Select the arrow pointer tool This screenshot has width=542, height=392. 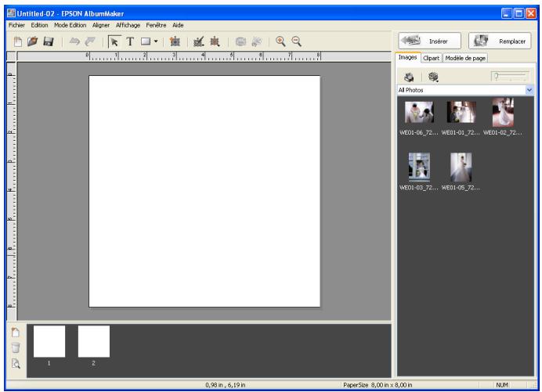114,41
